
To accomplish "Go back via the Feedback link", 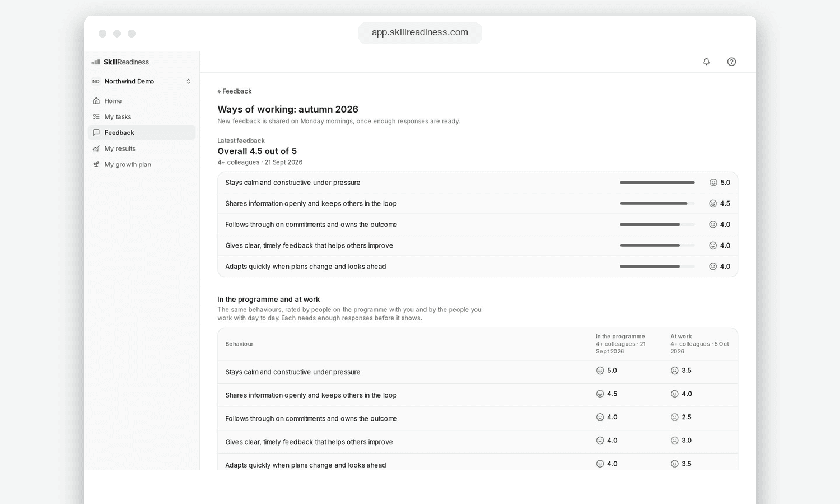I will [235, 91].
